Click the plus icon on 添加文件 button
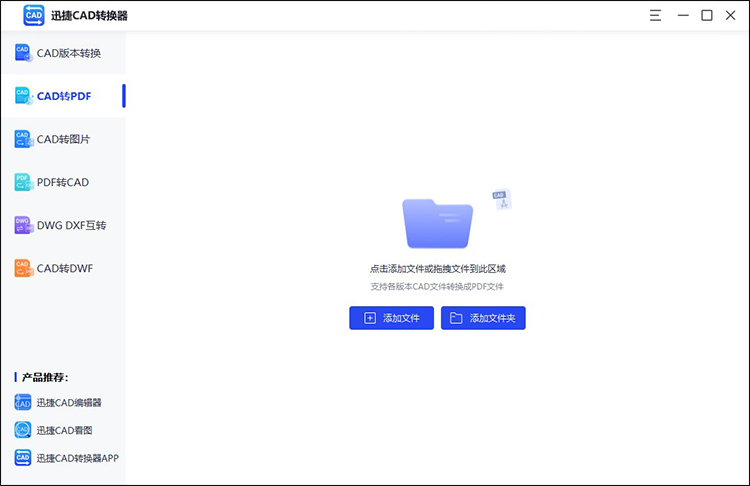Screen dimensions: 750x486 coord(370,318)
